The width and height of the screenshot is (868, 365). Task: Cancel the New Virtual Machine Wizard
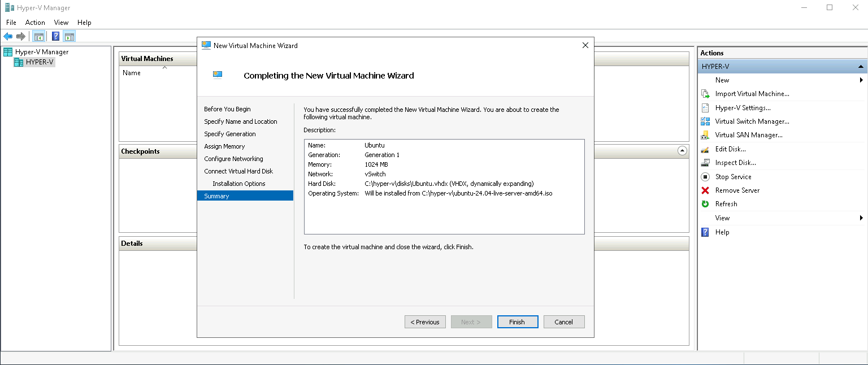tap(563, 322)
